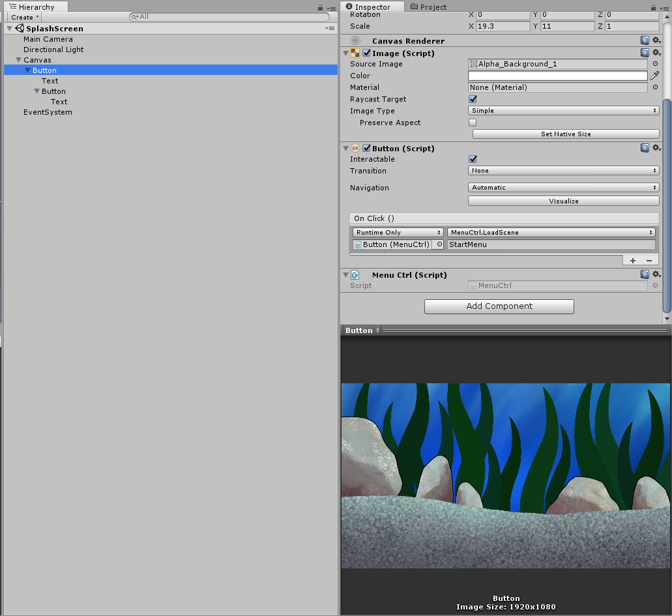Open the Transition dropdown

563,171
